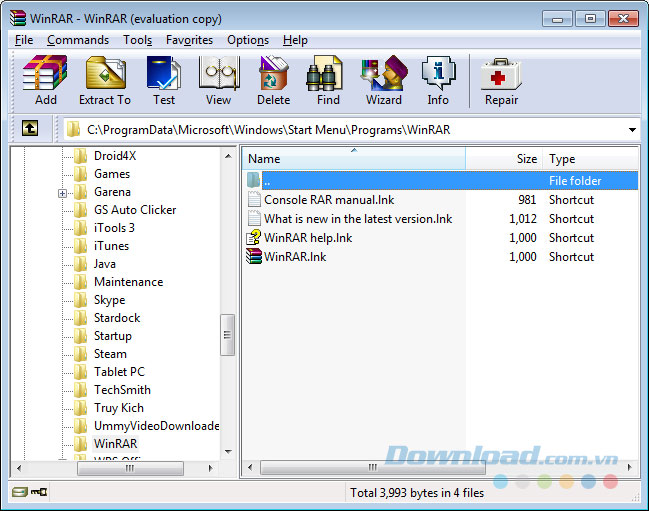Image resolution: width=649 pixels, height=511 pixels.
Task: Click the parent folder icon in file list
Action: (253, 180)
